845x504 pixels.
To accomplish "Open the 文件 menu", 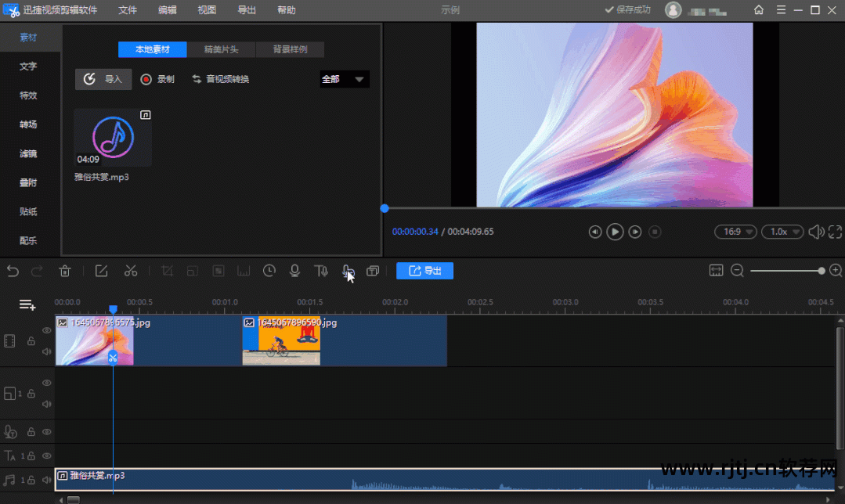I will click(128, 10).
